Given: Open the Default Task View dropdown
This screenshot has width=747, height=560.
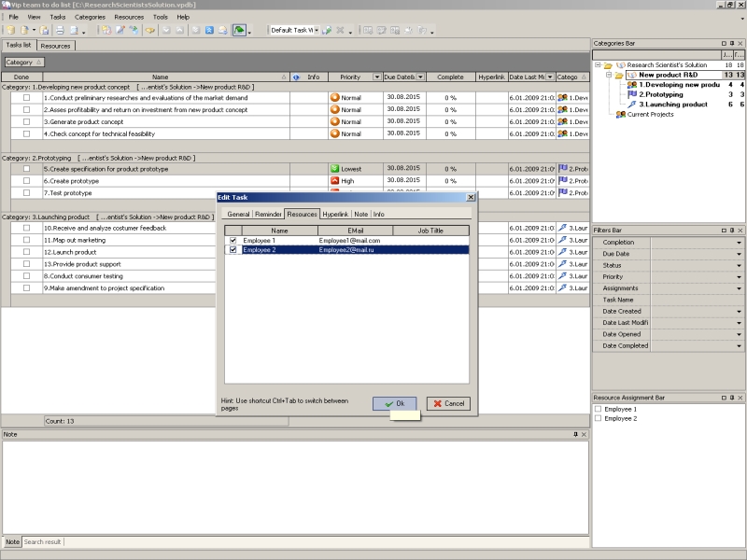Looking at the screenshot, I should click(316, 30).
